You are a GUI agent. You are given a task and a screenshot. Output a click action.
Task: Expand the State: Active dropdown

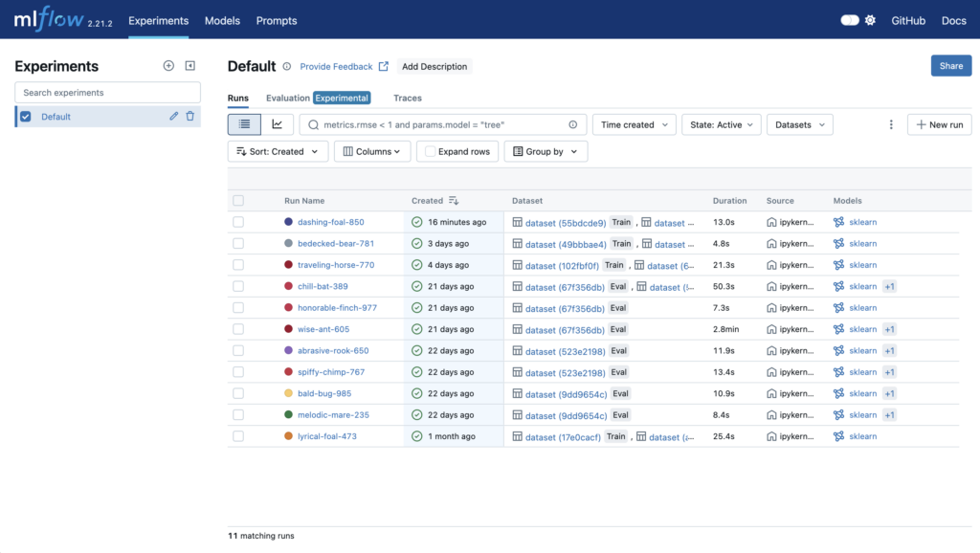coord(722,124)
